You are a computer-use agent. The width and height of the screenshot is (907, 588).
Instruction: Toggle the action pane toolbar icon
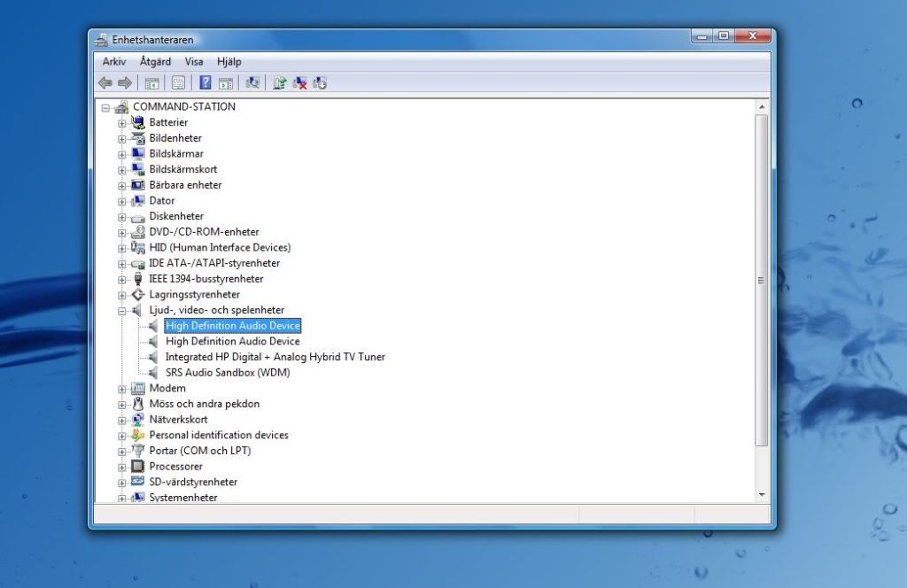[x=226, y=83]
